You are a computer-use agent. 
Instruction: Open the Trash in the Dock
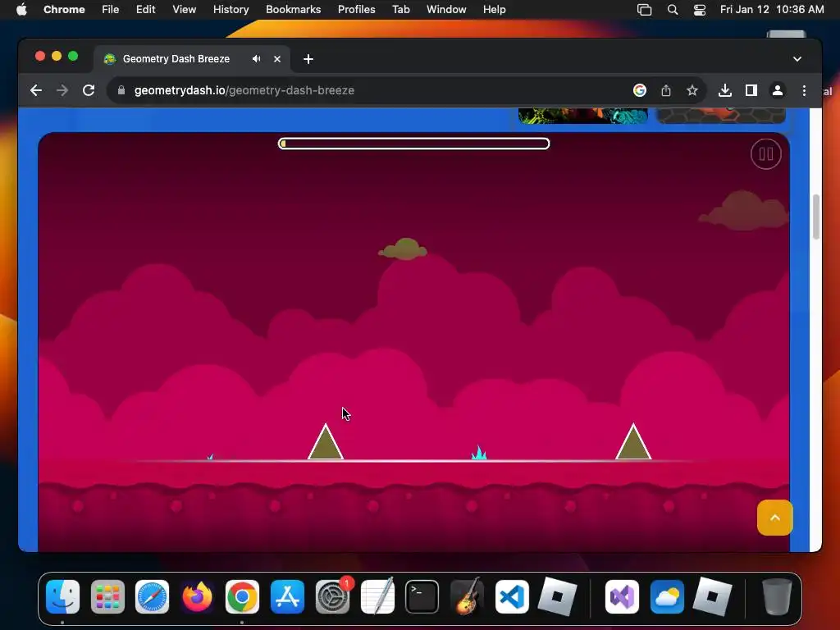776,597
